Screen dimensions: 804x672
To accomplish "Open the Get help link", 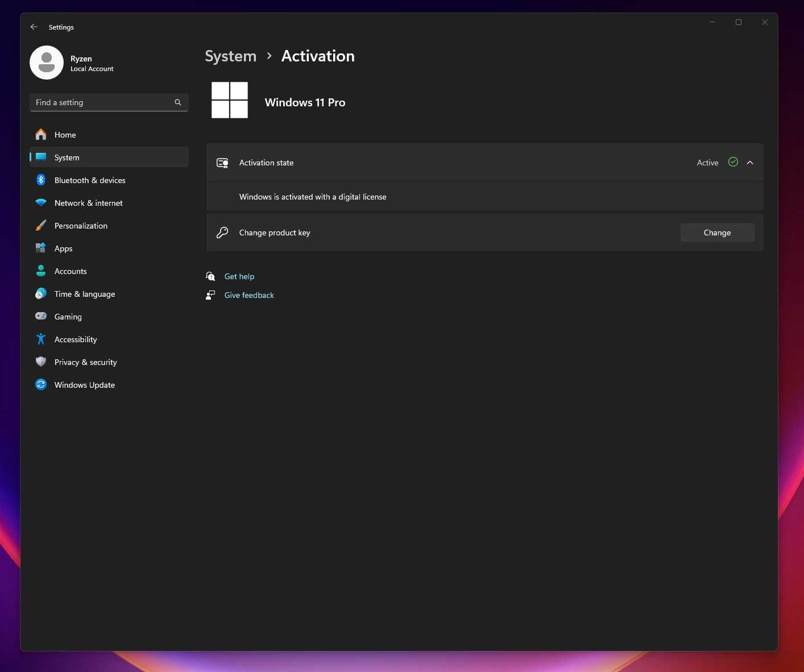I will (x=239, y=276).
